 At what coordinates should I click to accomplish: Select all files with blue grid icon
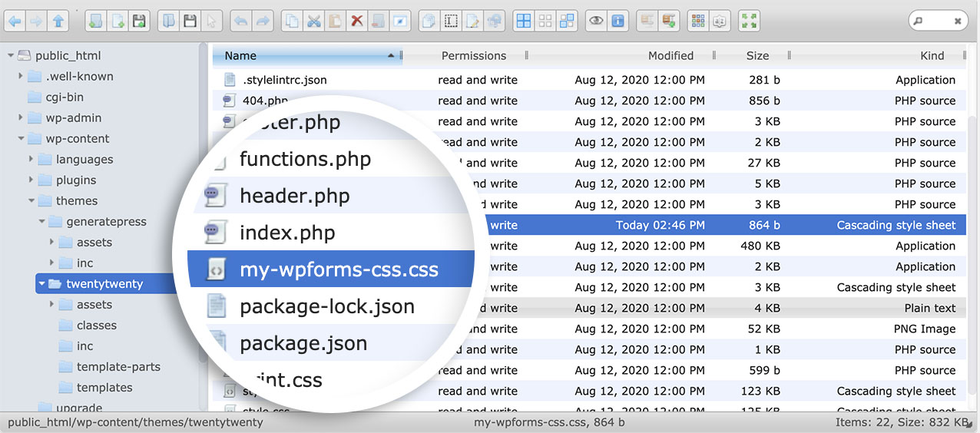(x=524, y=21)
